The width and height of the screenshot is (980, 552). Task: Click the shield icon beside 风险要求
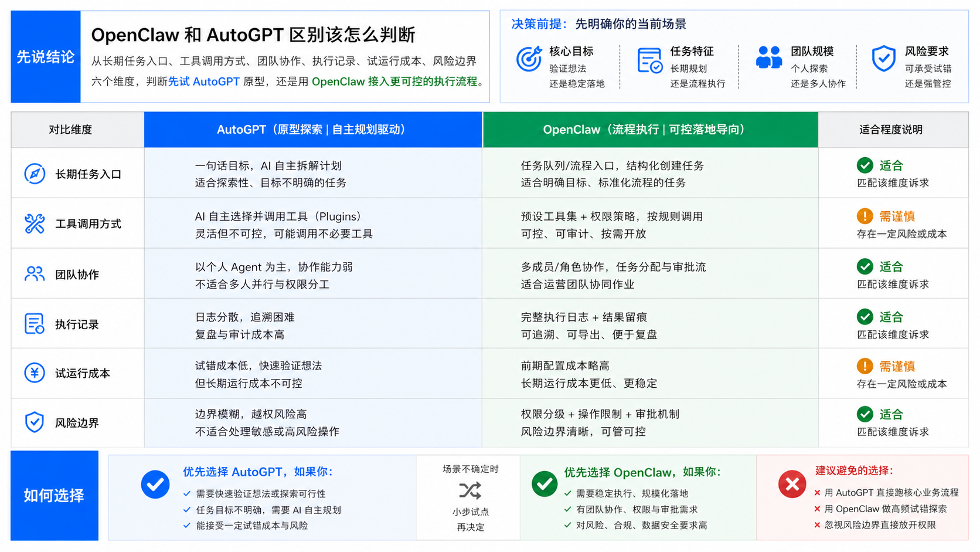[883, 59]
